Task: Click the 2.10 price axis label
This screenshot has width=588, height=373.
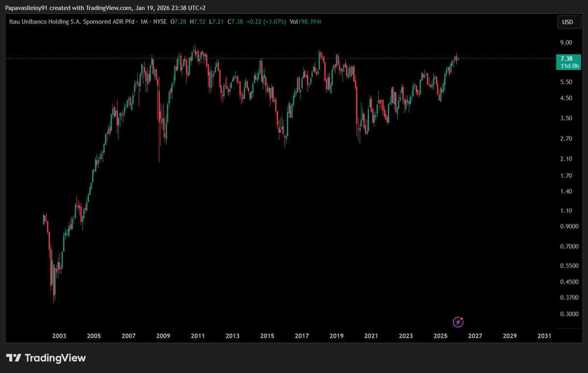Action: pos(566,159)
